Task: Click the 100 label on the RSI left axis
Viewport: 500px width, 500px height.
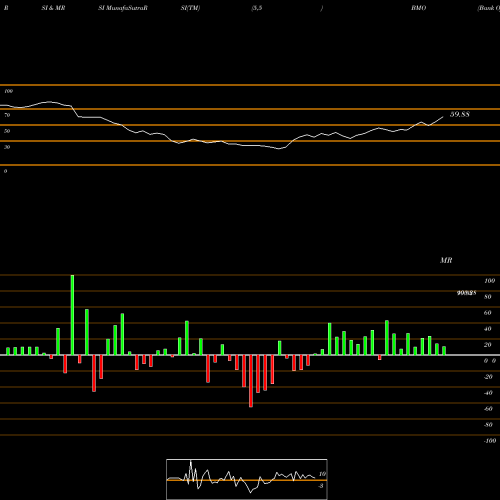Action: click(x=9, y=91)
